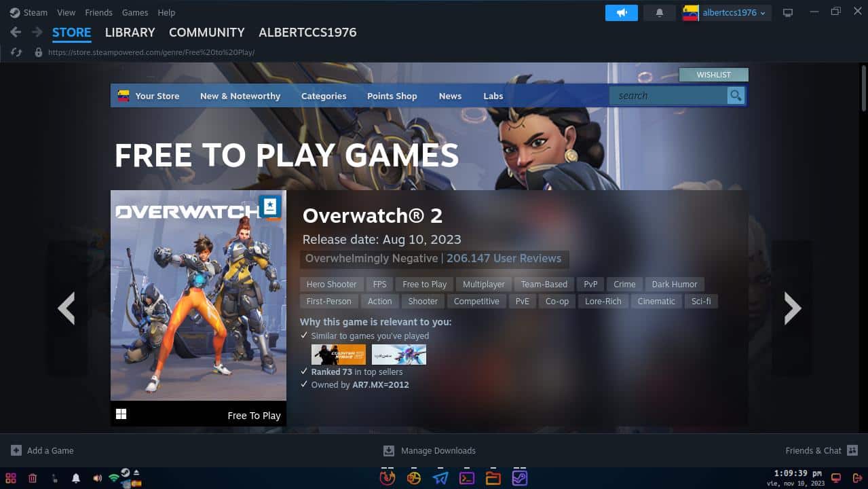This screenshot has height=489, width=868.
Task: Click the Counter-Strike similar game thumbnail
Action: point(338,355)
